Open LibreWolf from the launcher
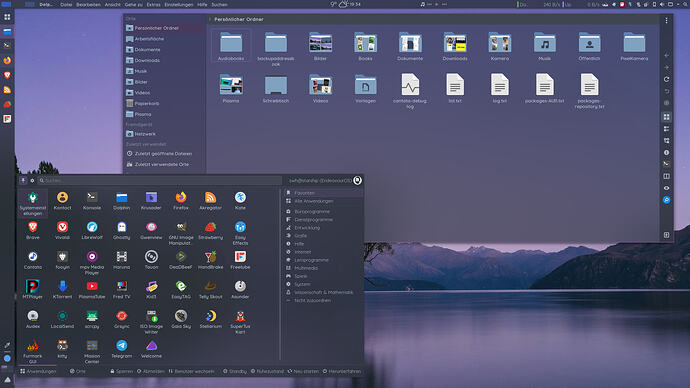Screen dimensions: 690x388 pos(92,231)
